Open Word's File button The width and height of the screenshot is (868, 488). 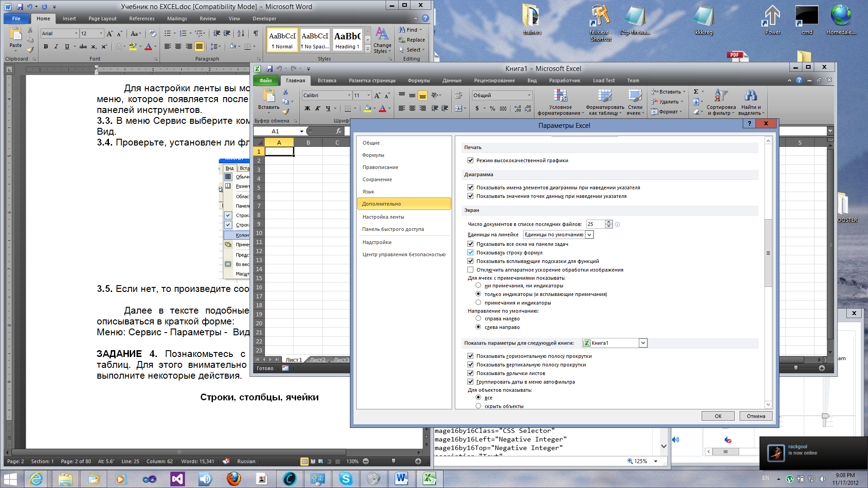(16, 19)
